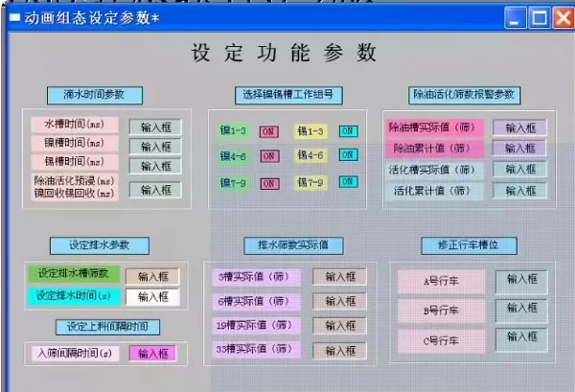Click the input box for 水槽时间(ms)
This screenshot has height=392, width=575.
155,127
